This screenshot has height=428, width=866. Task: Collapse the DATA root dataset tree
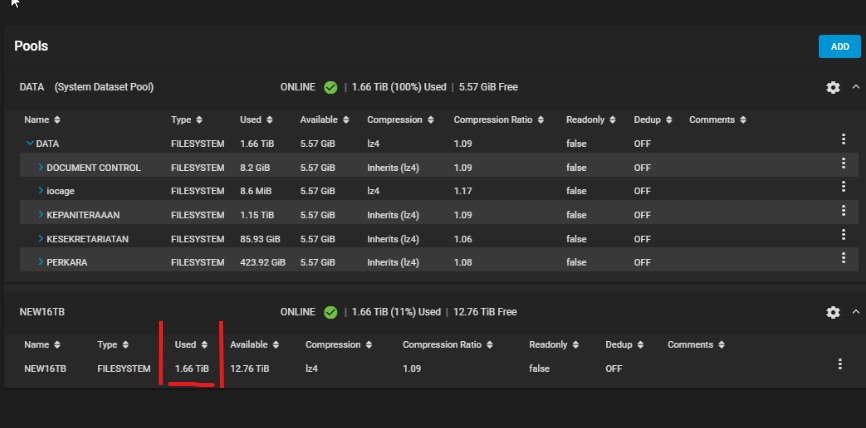30,144
